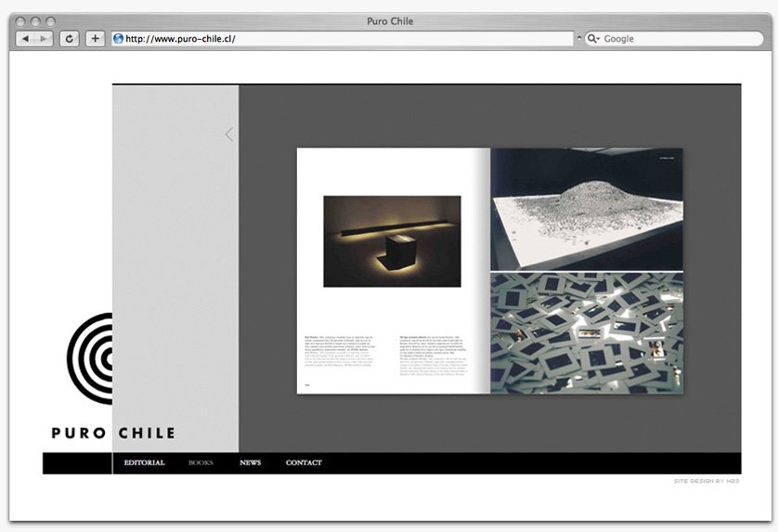Click the browser Forward arrow button

point(44,39)
